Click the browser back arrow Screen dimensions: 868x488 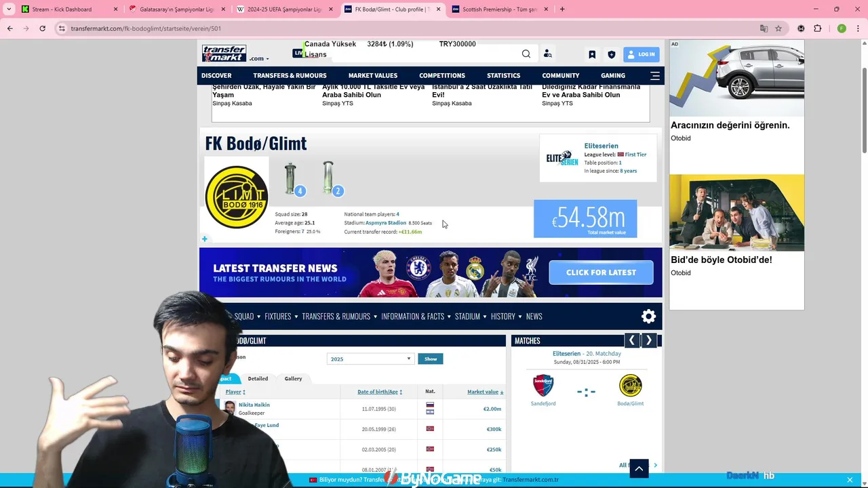10,28
